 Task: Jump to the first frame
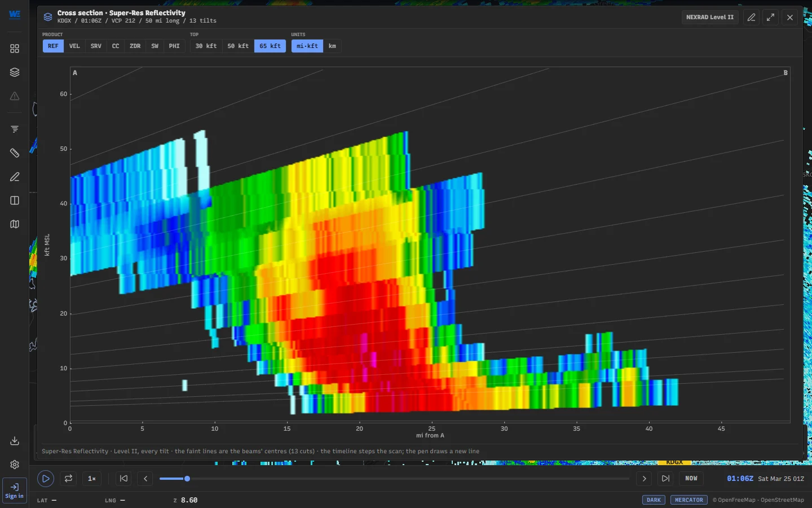pyautogui.click(x=123, y=479)
